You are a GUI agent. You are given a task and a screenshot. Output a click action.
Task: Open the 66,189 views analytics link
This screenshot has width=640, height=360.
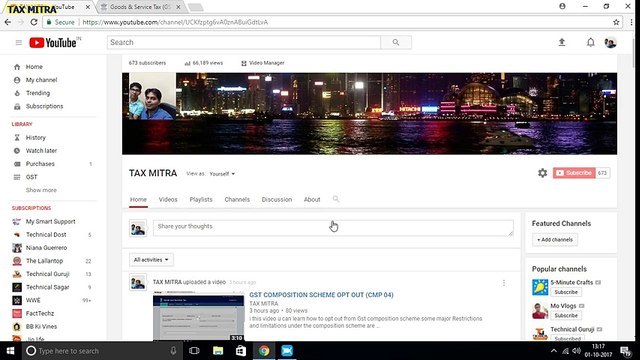204,63
